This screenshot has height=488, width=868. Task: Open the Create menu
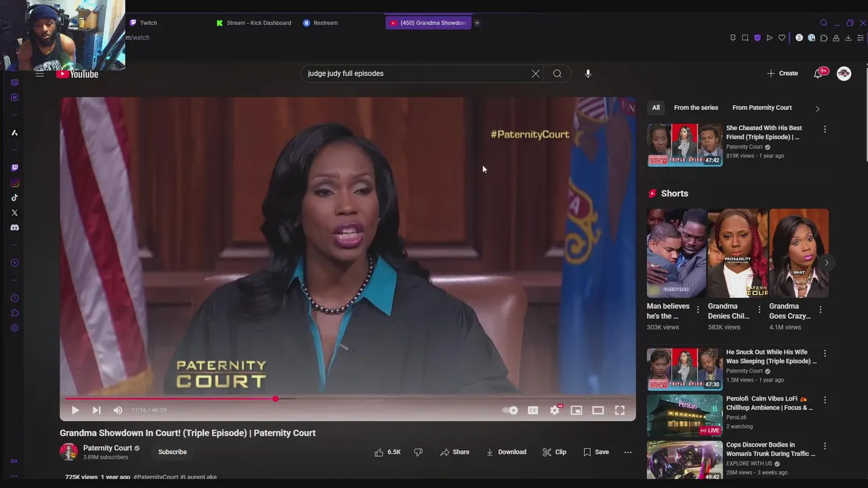click(x=783, y=73)
